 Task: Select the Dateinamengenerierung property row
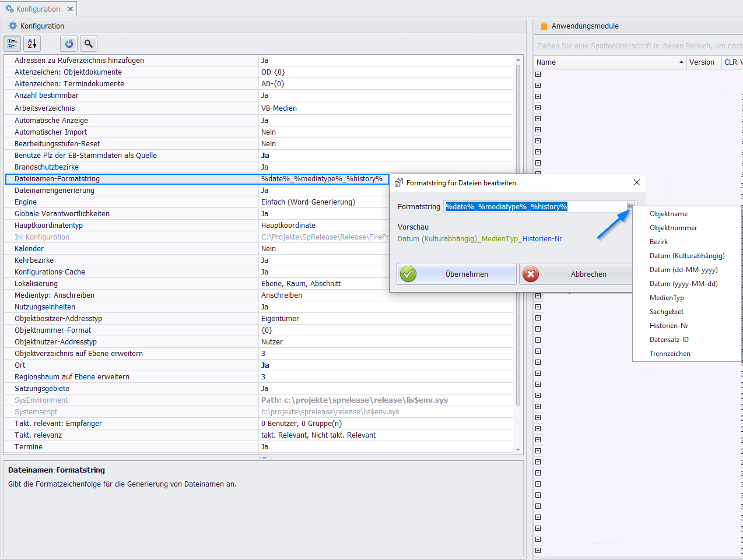(x=259, y=191)
